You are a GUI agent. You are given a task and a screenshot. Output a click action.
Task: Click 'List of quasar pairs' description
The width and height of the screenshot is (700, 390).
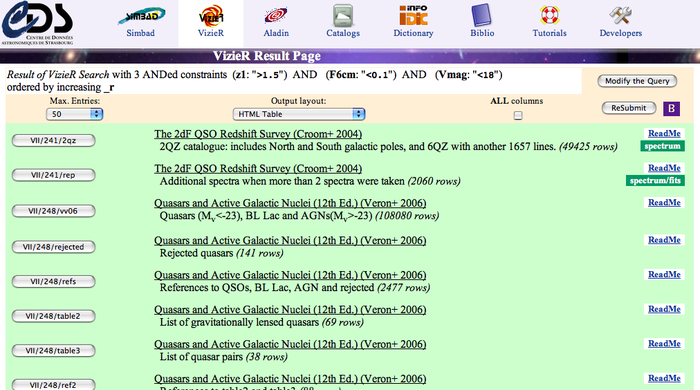(201, 357)
